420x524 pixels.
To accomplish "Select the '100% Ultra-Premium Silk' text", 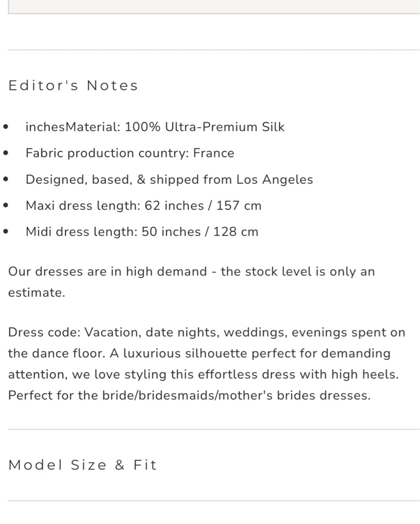I will tap(204, 127).
